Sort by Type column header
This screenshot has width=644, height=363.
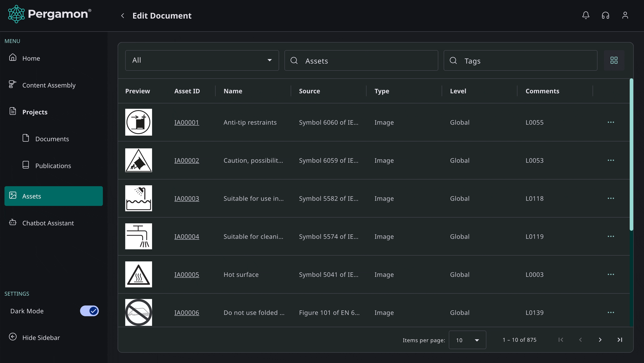pos(382,91)
